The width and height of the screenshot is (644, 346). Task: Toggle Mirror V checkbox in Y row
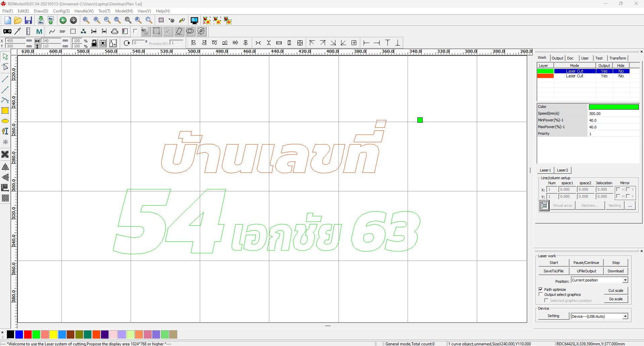(628, 196)
